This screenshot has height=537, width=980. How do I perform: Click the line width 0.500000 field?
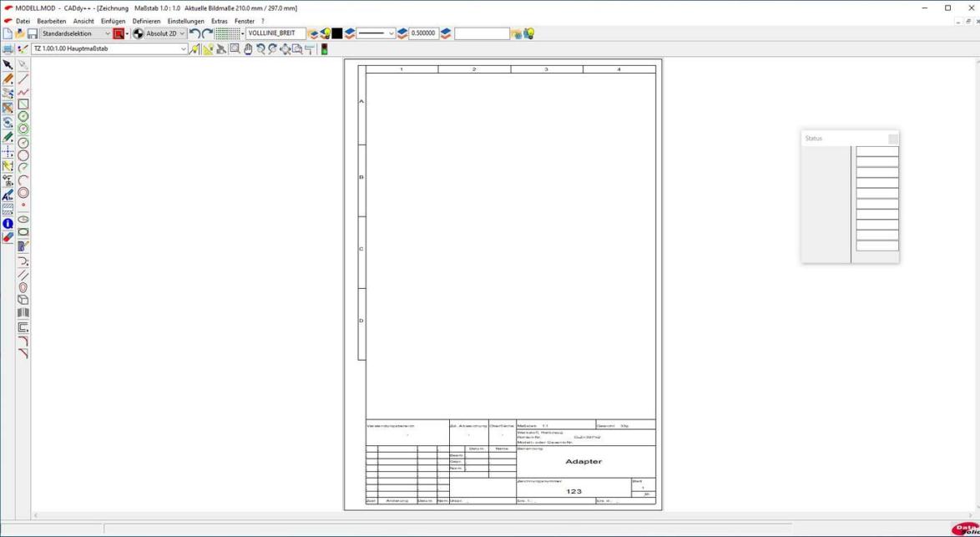[423, 34]
